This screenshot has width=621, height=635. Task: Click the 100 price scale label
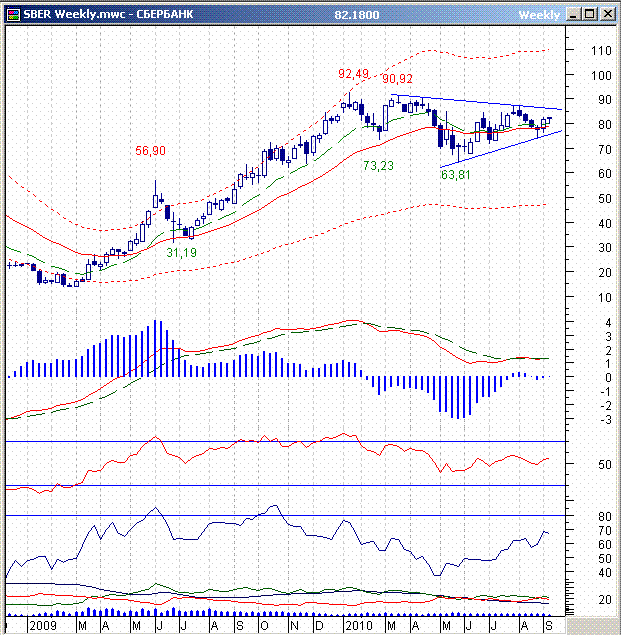pyautogui.click(x=601, y=75)
